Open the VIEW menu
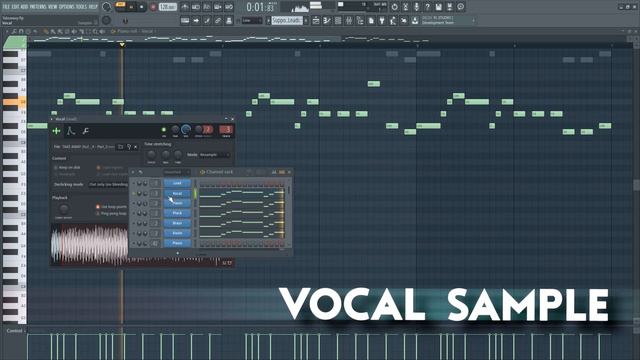The height and width of the screenshot is (360, 640). tap(53, 7)
